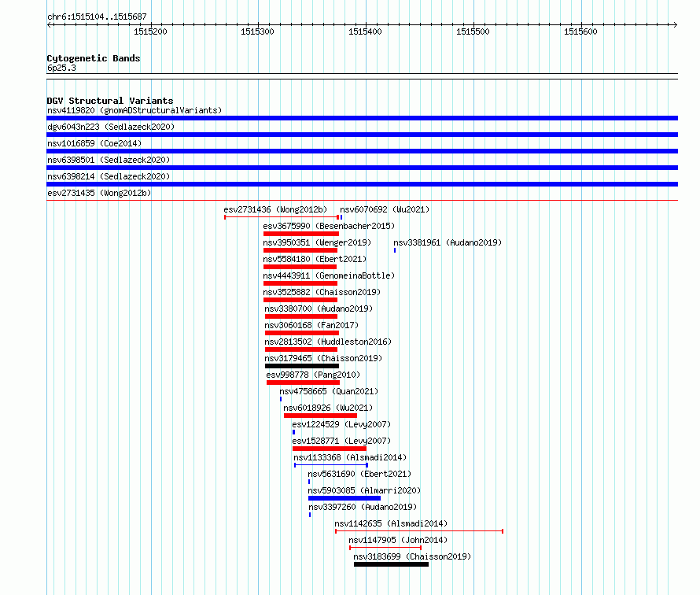Click nsv2813502 (Huddleston2016) label
The height and width of the screenshot is (595, 700).
(328, 342)
